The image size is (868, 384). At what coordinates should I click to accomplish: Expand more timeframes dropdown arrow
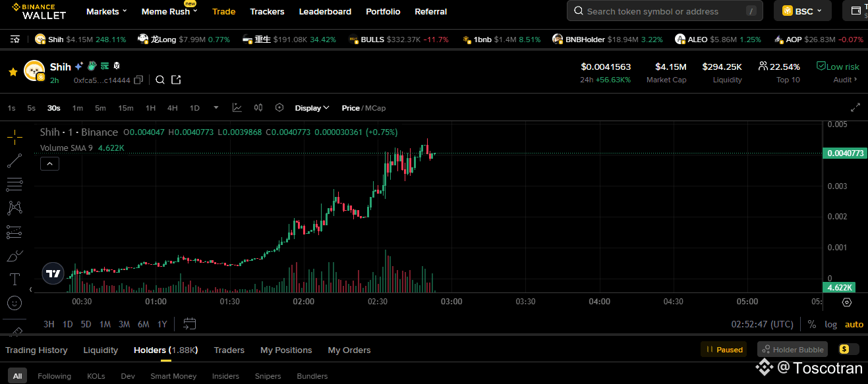click(x=216, y=107)
